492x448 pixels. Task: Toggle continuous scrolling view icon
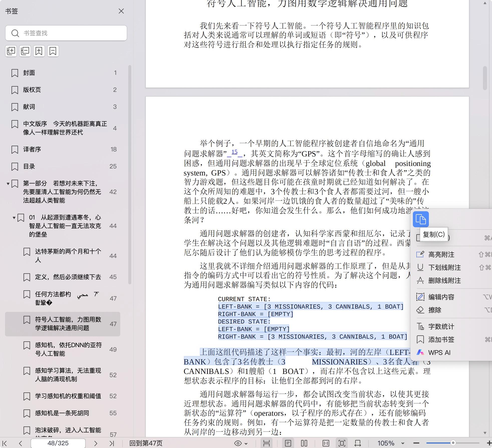[267, 443]
